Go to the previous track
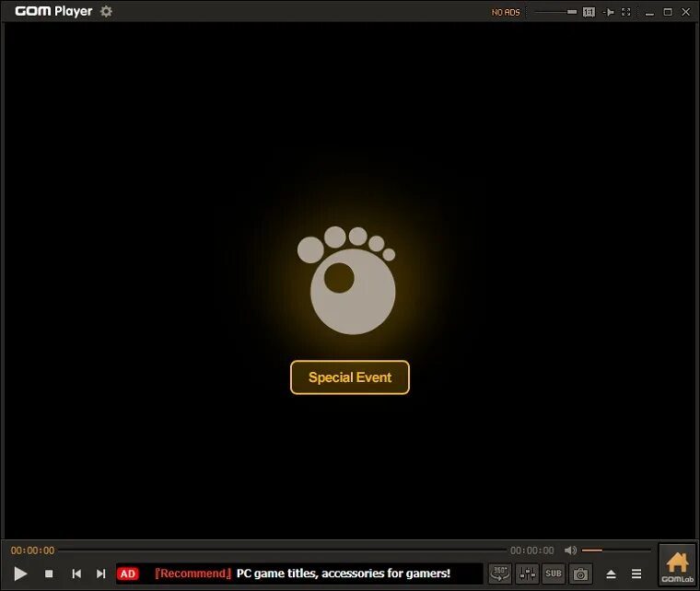 coord(76,574)
